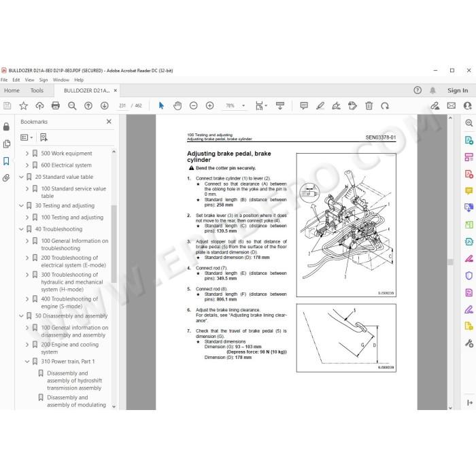
Task: Collapse the right tools pane arrow
Action: (470, 403)
